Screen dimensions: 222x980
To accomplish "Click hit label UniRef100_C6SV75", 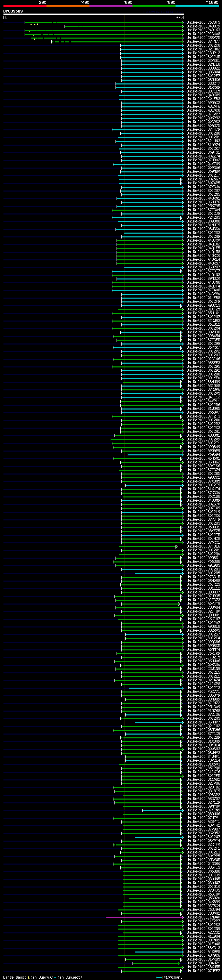I will click(203, 38).
